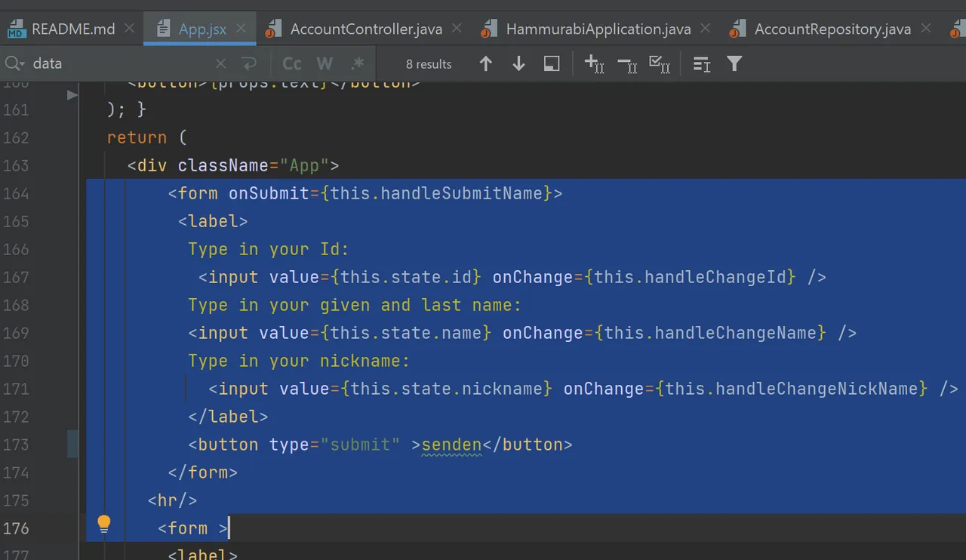The height and width of the screenshot is (560, 966).
Task: Select all occurrences icon
Action: point(660,64)
